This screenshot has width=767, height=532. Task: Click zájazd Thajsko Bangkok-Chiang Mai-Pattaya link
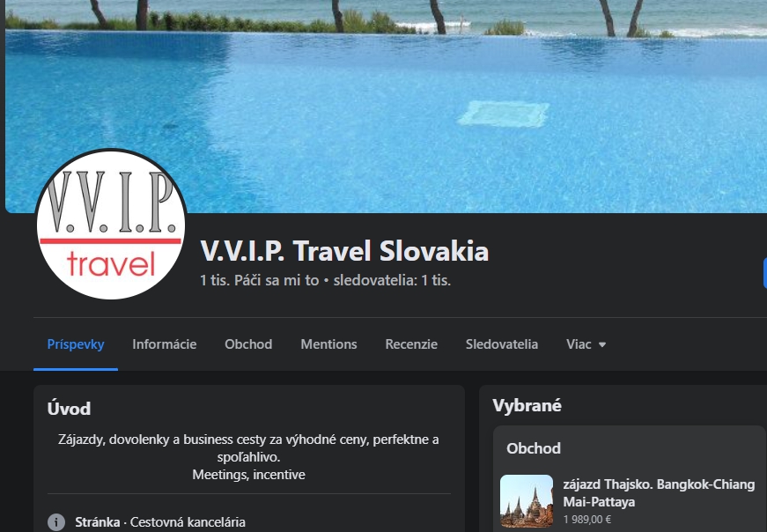[659, 493]
